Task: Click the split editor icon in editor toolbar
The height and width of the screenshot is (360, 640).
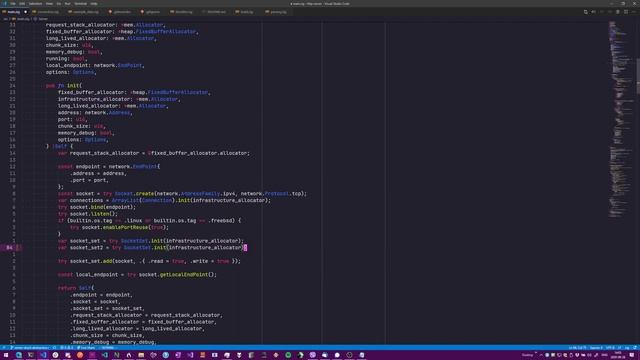Action: [x=626, y=12]
